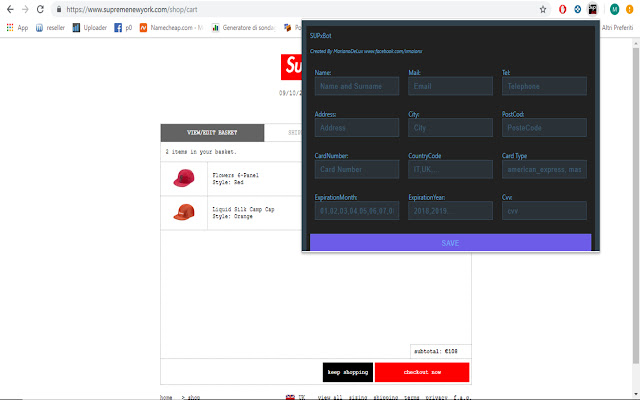This screenshot has height=400, width=640.
Task: Open the Opera extension icon
Action: pos(562,9)
